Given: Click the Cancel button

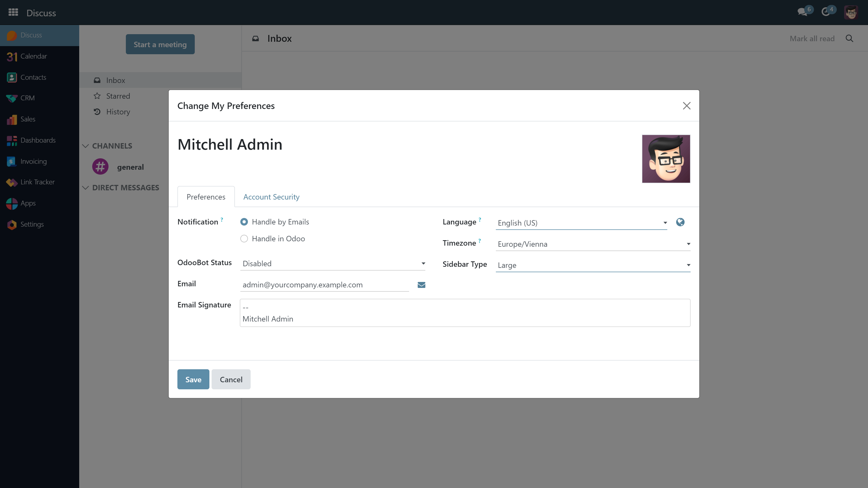Looking at the screenshot, I should point(231,380).
